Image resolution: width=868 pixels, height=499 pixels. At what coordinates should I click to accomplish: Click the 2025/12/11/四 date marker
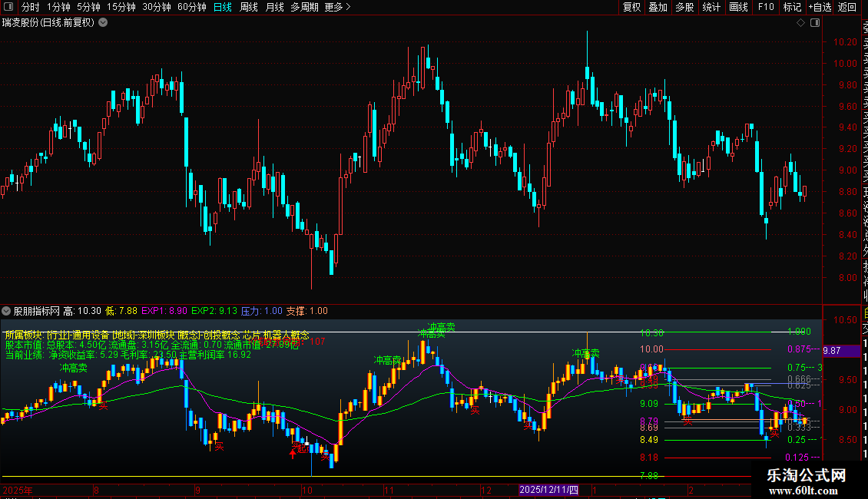548,490
